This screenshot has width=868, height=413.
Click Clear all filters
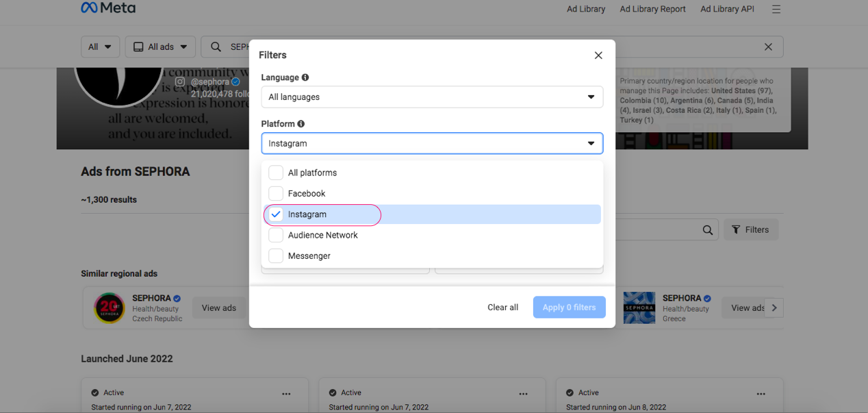[502, 308]
